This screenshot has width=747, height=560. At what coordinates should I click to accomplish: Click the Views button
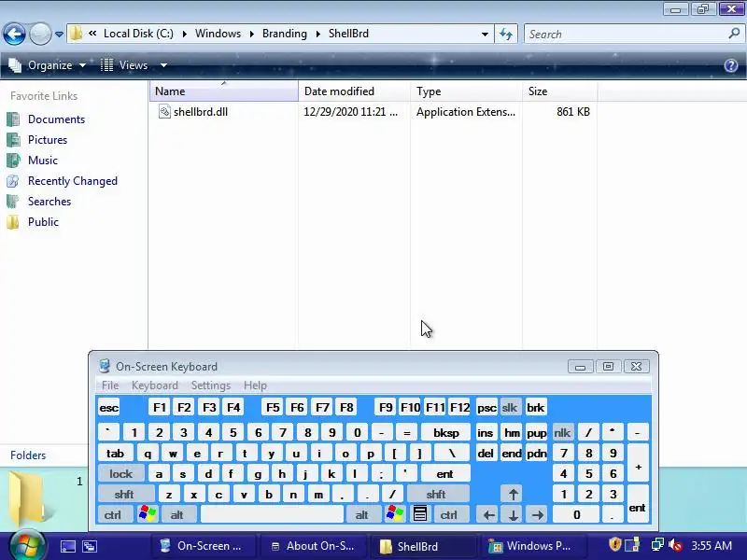(124, 65)
